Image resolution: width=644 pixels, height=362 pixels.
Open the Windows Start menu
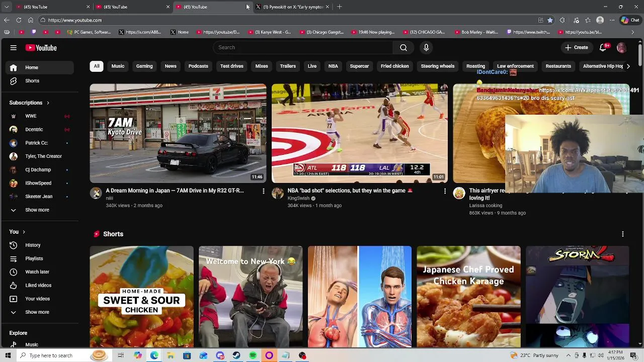(8, 355)
